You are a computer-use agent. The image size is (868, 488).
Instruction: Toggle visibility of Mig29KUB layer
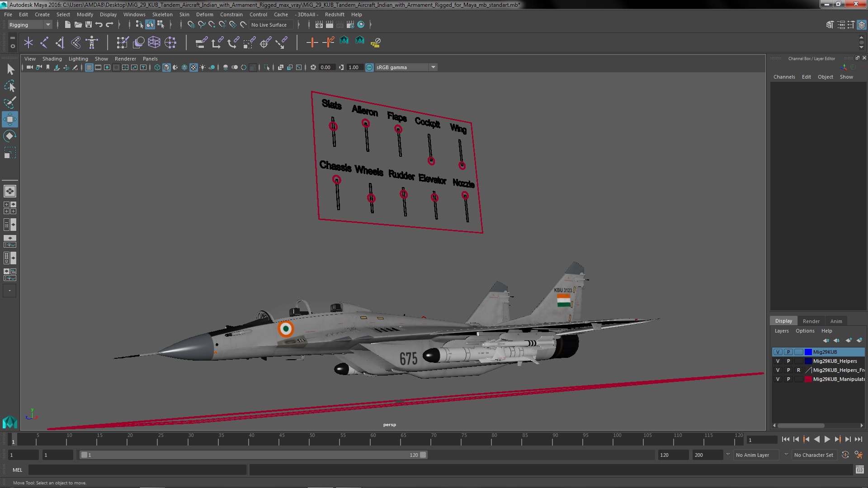778,352
